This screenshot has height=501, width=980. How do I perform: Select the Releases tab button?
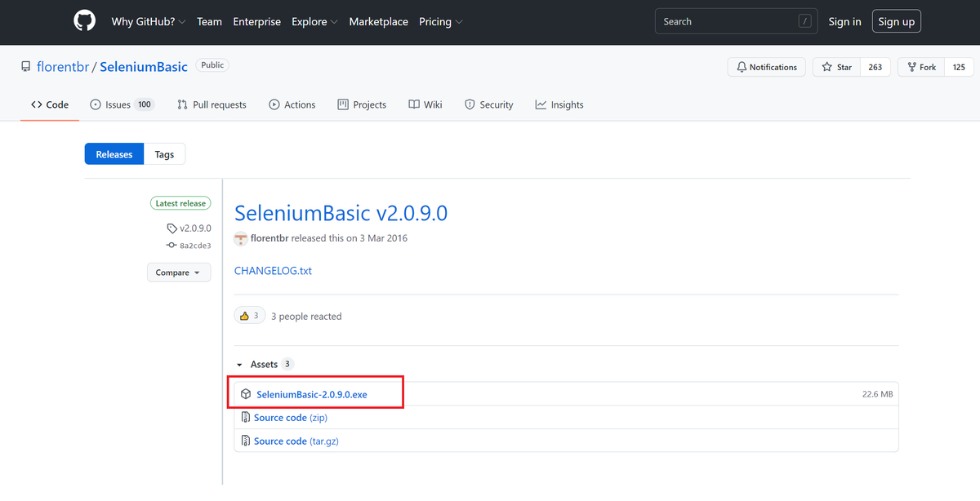[x=114, y=154]
